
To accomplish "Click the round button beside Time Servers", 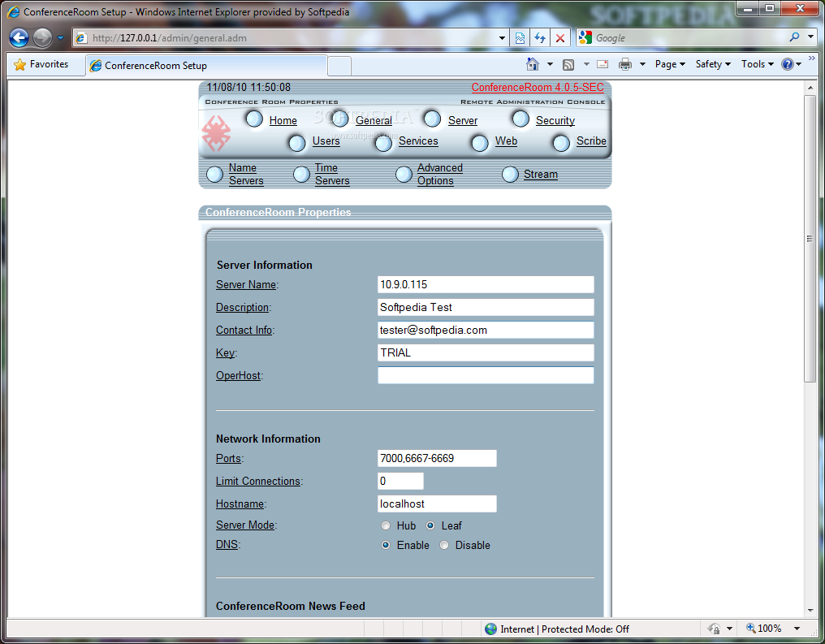I will [x=301, y=174].
